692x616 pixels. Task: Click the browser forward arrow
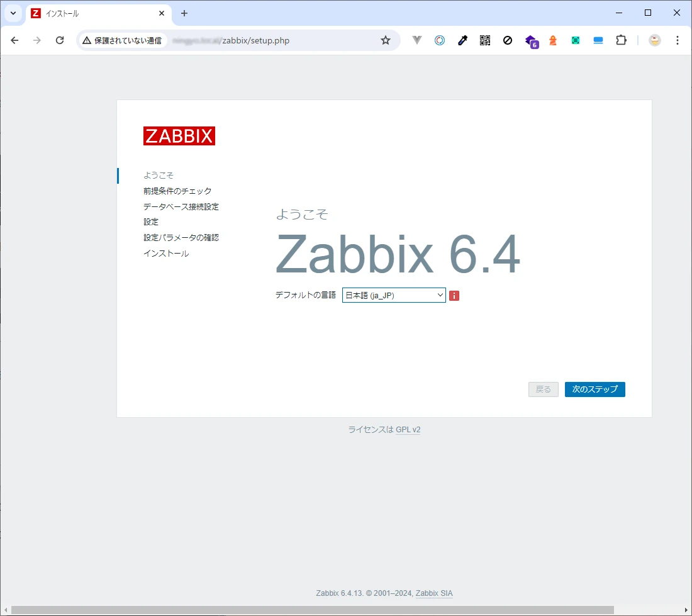click(x=37, y=40)
